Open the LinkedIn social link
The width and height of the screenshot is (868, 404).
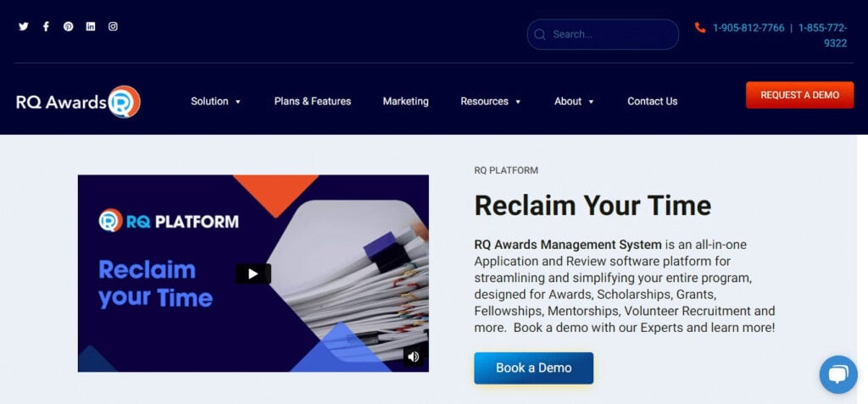(91, 26)
